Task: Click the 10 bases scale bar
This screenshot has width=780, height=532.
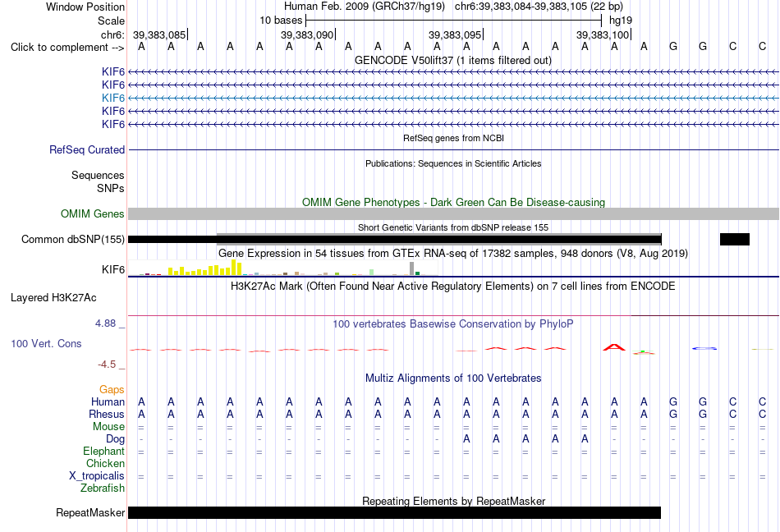Action: (454, 21)
